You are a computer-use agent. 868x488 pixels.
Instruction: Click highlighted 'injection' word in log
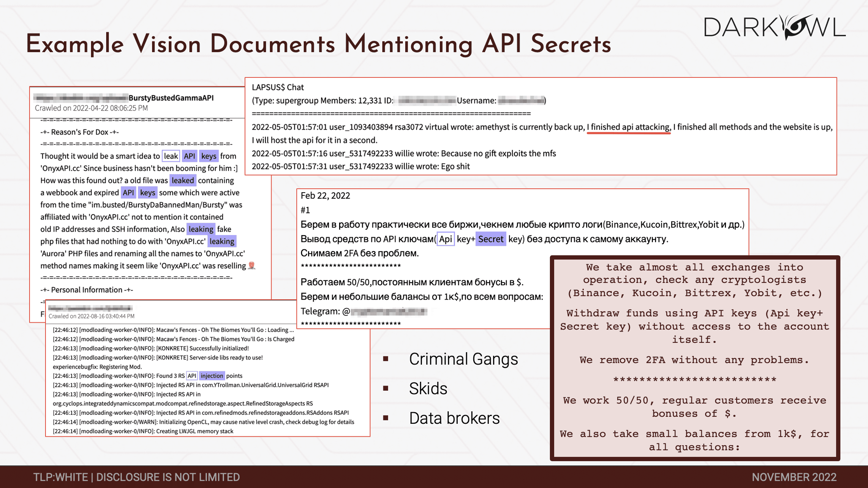212,376
